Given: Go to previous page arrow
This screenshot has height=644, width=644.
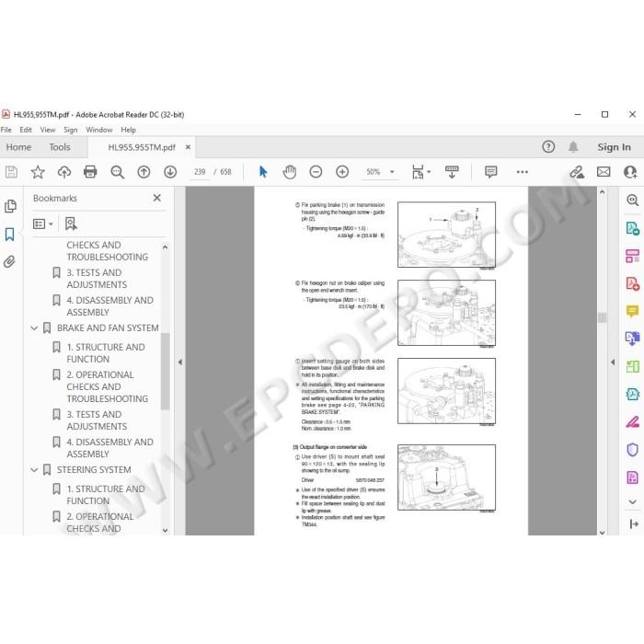Looking at the screenshot, I should (x=144, y=172).
